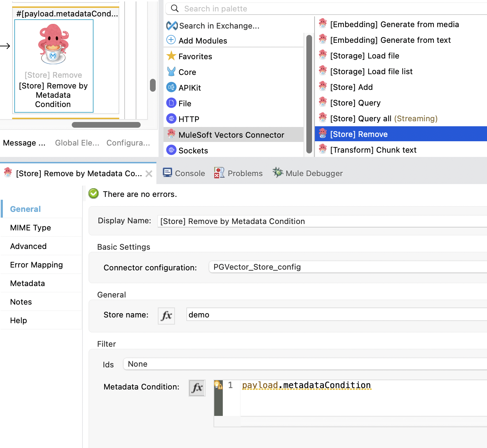Toggle fx expression mode for Store name
This screenshot has height=448, width=487.
166,316
